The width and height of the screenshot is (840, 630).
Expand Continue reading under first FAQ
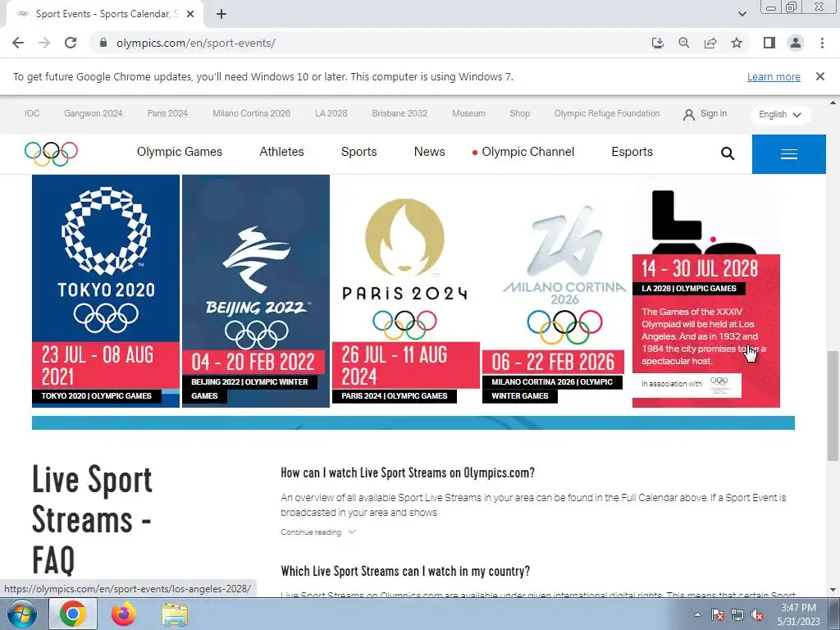(317, 532)
